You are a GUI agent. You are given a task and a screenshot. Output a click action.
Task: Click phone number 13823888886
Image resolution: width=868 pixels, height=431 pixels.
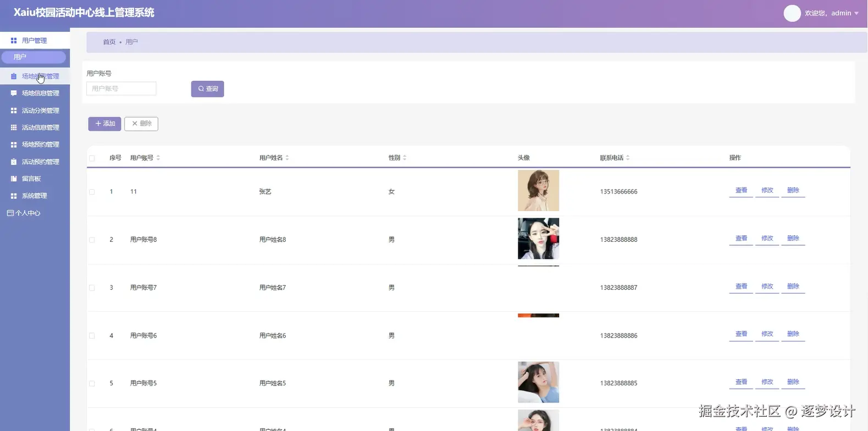click(618, 335)
